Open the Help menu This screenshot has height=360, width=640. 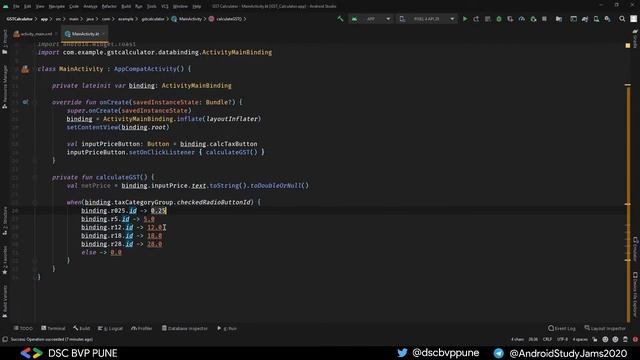pos(197,6)
